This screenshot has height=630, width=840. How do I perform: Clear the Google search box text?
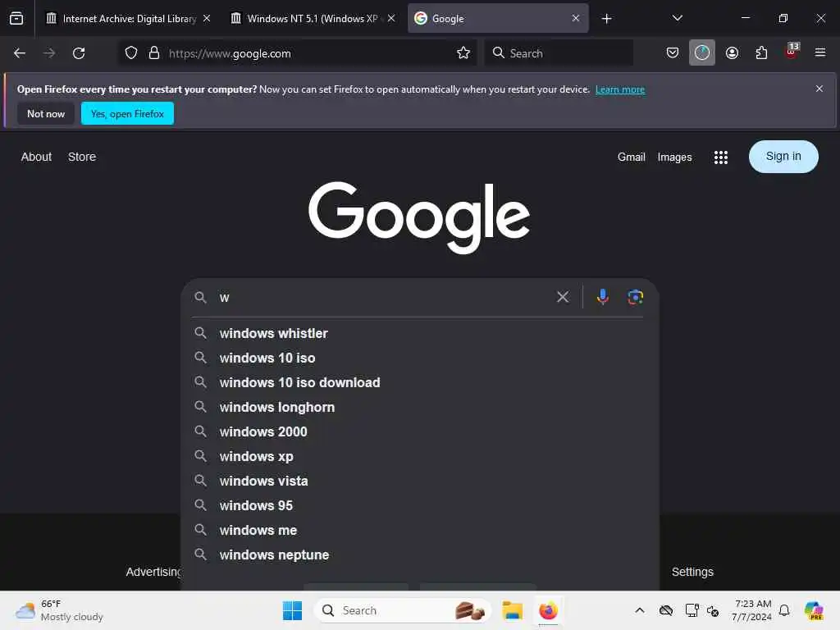coord(563,297)
